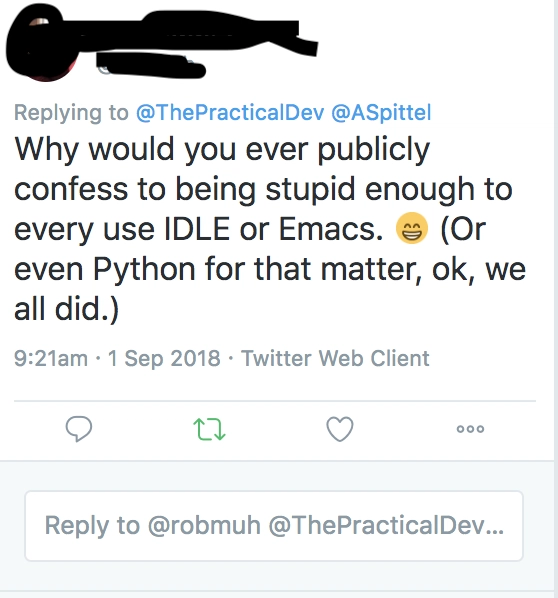Click the "Replying to" label text
Screen dimensions: 558x598
(71, 112)
